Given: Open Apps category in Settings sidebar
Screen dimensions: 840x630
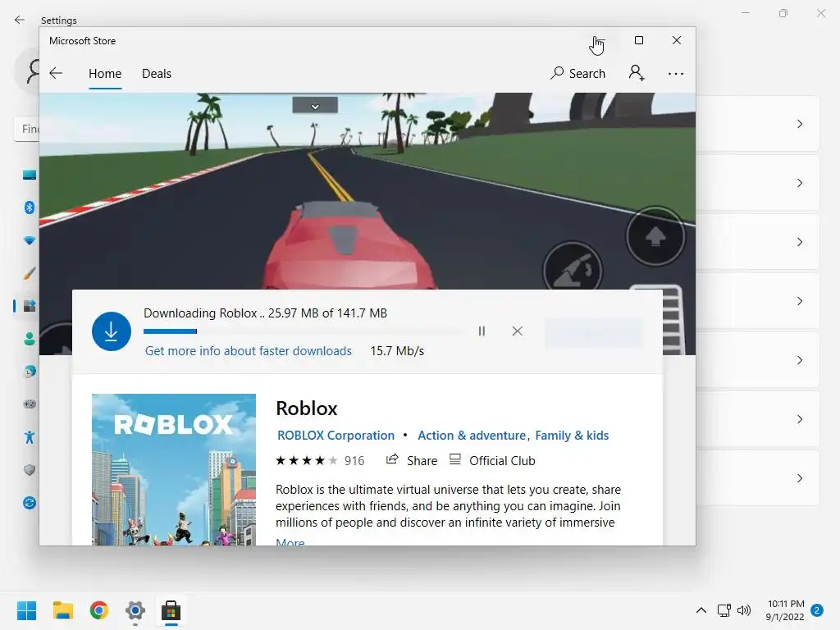Looking at the screenshot, I should 30,306.
